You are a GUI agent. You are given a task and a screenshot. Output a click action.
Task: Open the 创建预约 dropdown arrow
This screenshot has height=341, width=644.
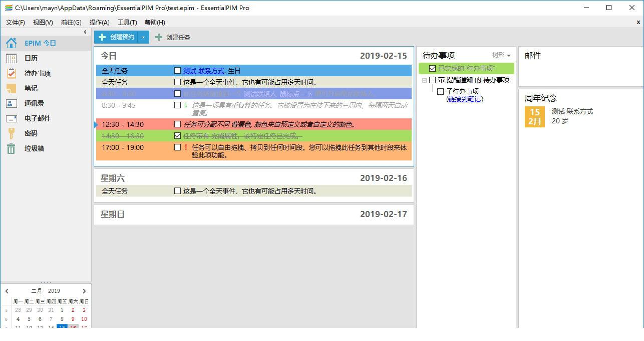coord(144,37)
